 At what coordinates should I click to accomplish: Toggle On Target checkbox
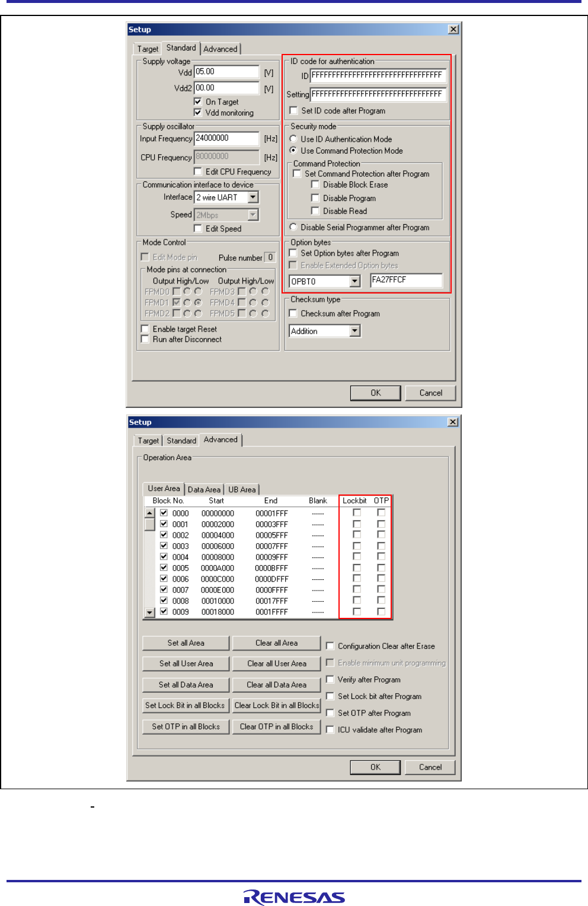(198, 101)
